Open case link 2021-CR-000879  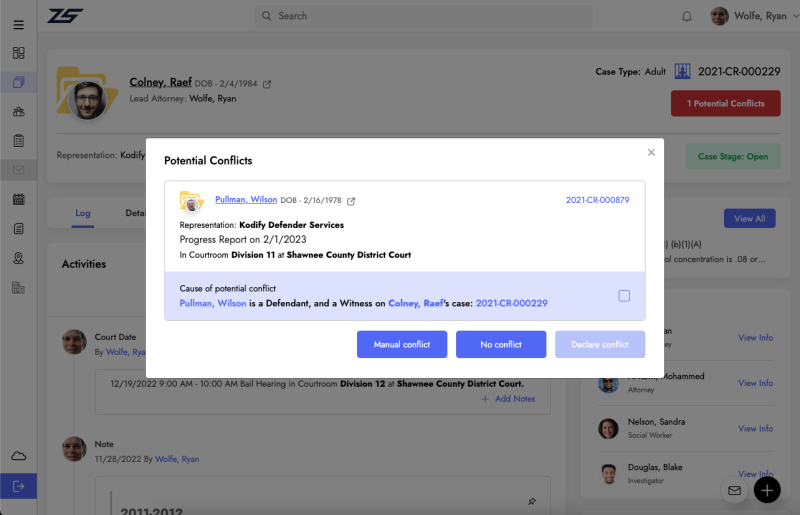(597, 200)
